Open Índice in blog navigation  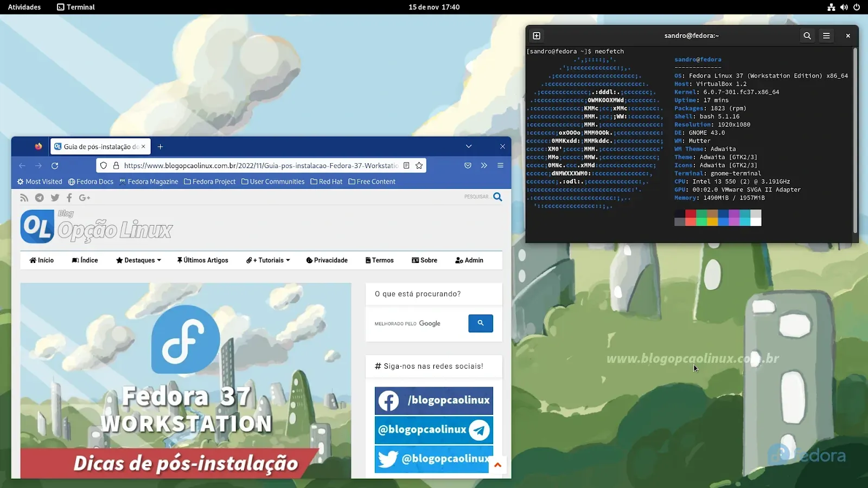coord(85,260)
